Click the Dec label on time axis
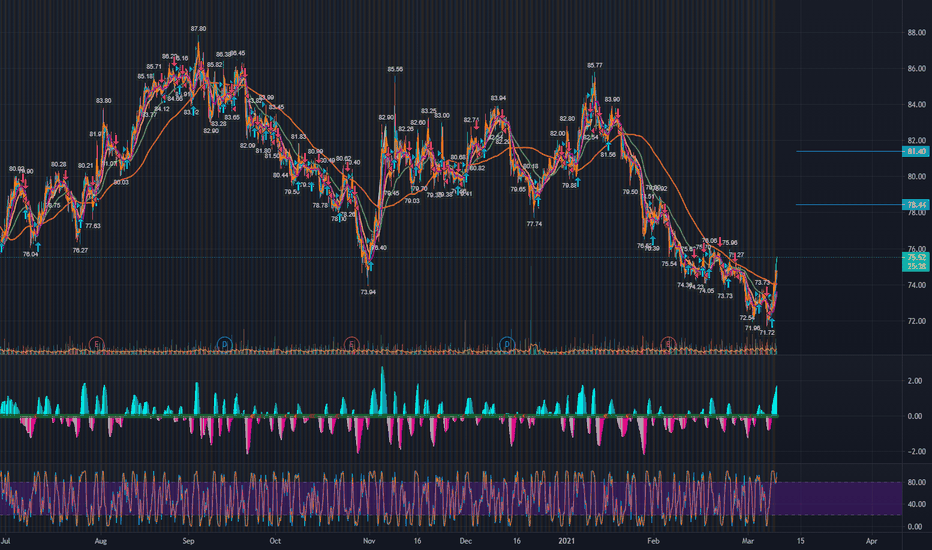 coord(466,541)
